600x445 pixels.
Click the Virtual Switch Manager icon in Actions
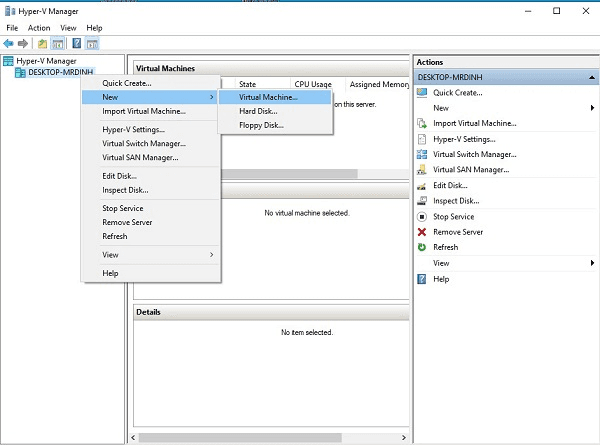(x=422, y=154)
